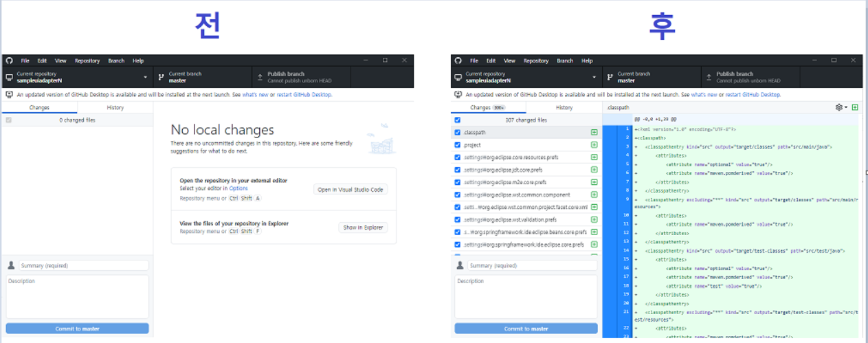The width and height of the screenshot is (868, 343).
Task: Open the Help menu in the 전 window
Action: (x=138, y=60)
